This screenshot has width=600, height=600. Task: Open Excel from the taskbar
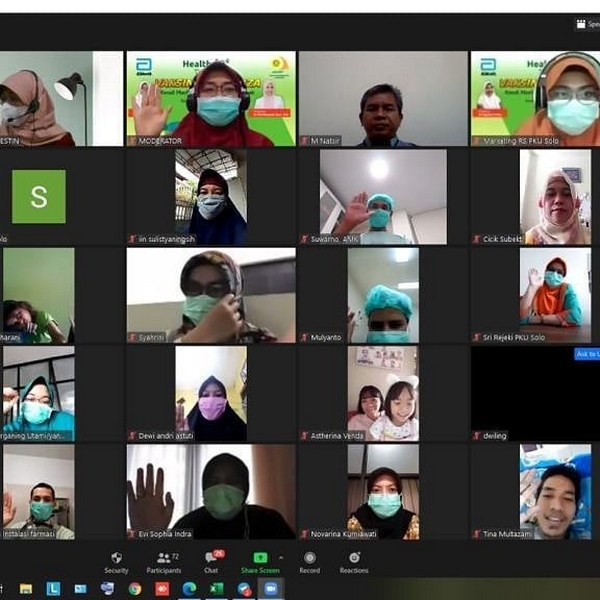(x=216, y=589)
